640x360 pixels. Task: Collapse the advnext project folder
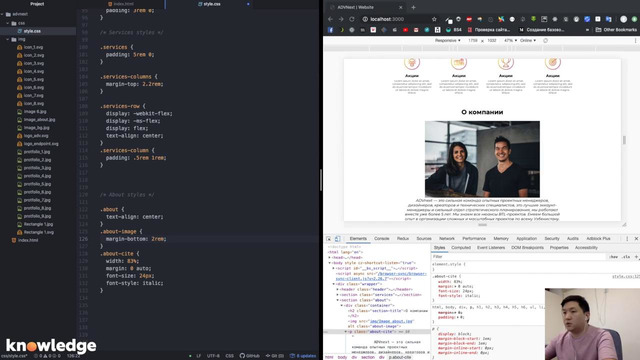point(2,14)
